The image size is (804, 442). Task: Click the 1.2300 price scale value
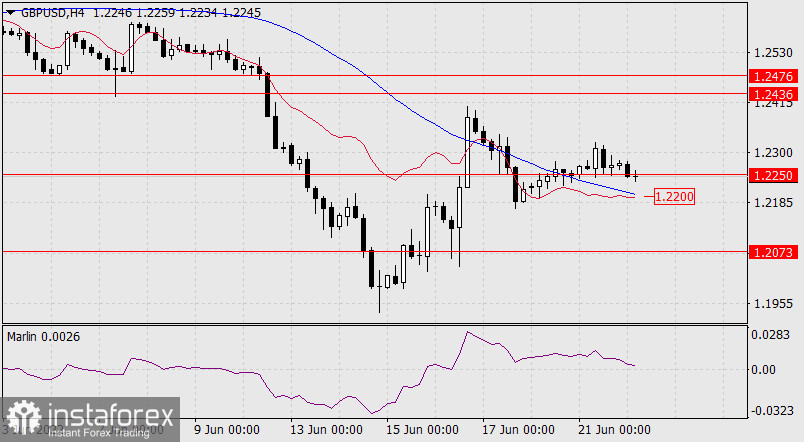(773, 153)
